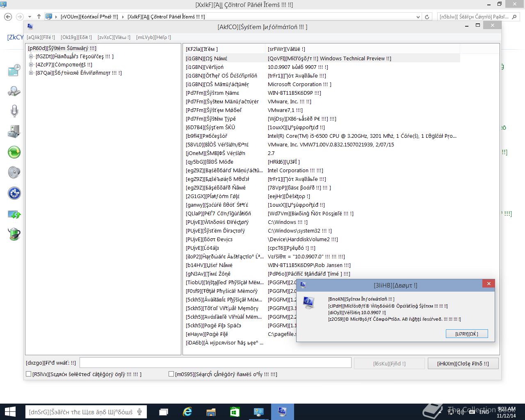Viewport: 525px width, 420px height.
Task: Open Control Panel green sync arrows icon
Action: (x=14, y=214)
